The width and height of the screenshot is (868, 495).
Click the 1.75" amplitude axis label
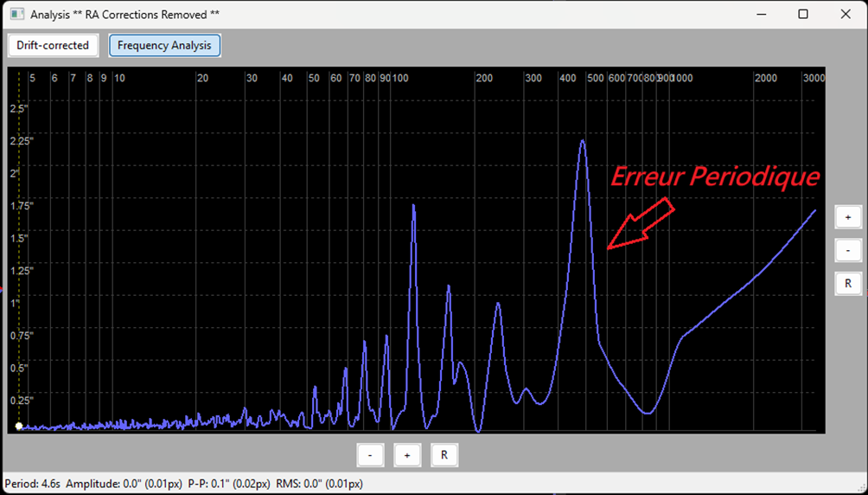[x=22, y=206]
